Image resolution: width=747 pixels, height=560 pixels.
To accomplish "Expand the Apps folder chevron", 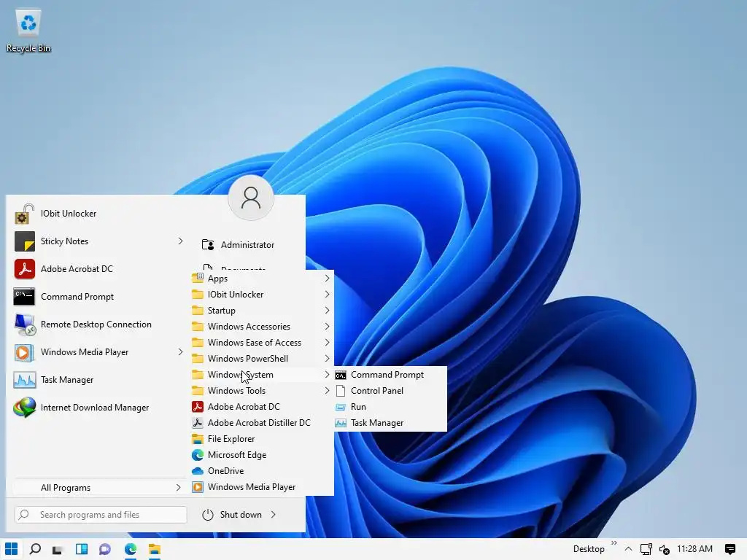I will coord(327,278).
